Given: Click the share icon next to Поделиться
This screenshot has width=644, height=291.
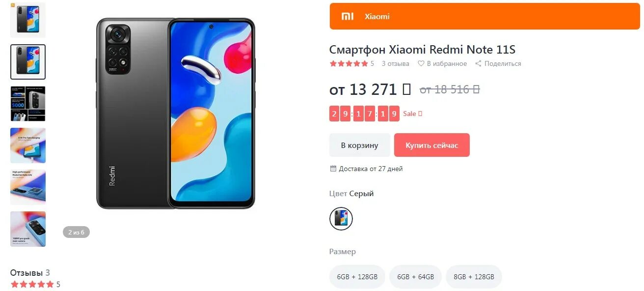Looking at the screenshot, I should tap(478, 63).
